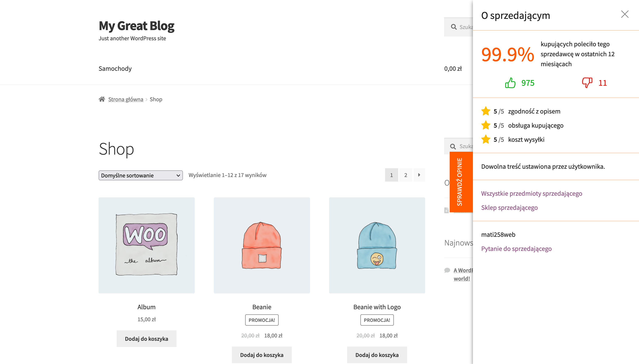Close the O sprzedającym panel
Screen dimensions: 639x364
[x=624, y=14]
